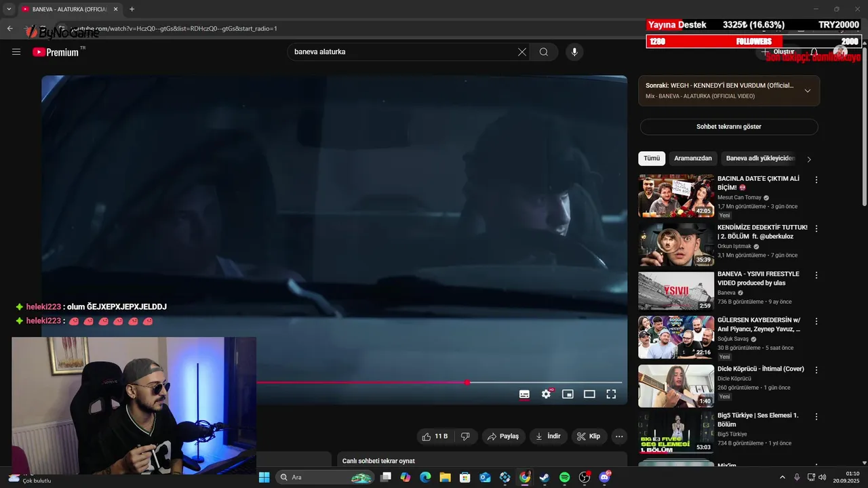This screenshot has width=868, height=488.
Task: Share the video via Paylaş
Action: tap(503, 436)
